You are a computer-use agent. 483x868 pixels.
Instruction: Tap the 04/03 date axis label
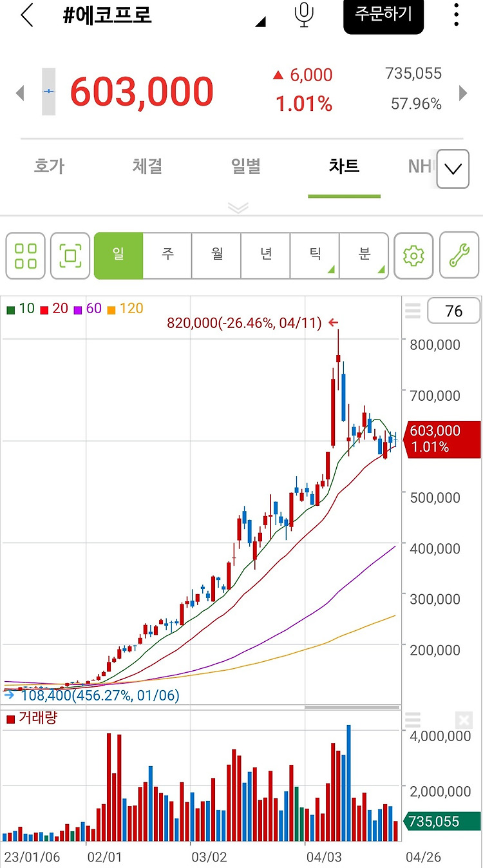[x=323, y=858]
